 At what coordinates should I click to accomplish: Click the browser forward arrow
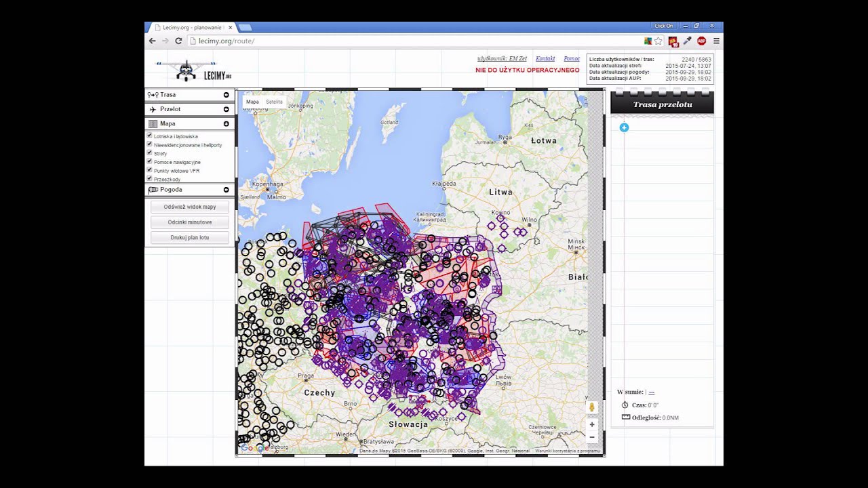[165, 41]
